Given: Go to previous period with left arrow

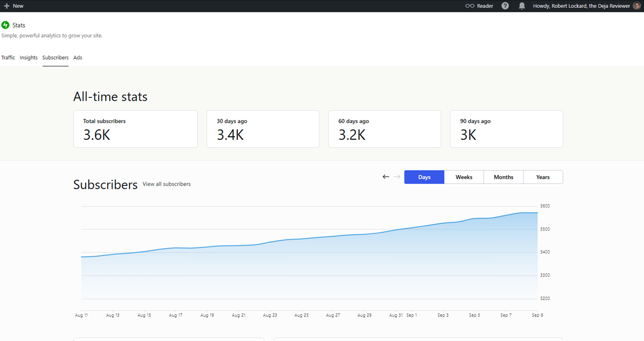Looking at the screenshot, I should (386, 177).
